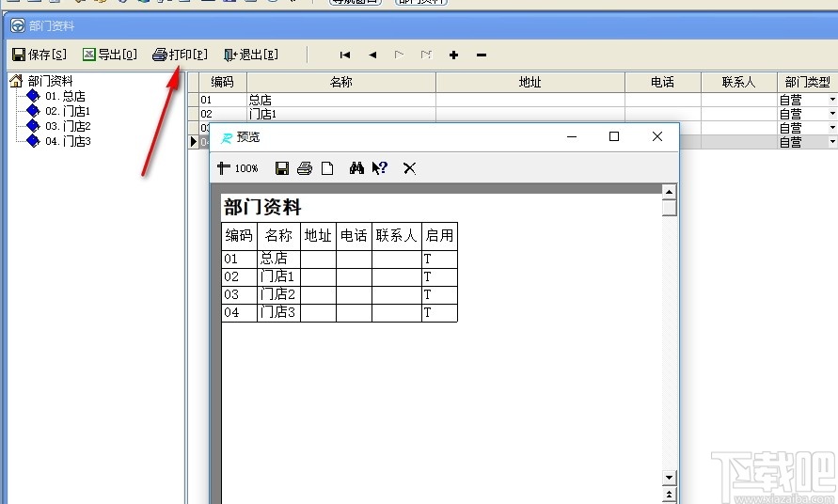The width and height of the screenshot is (838, 504).
Task: Click the 100% zoom control in preview toolbar
Action: [x=238, y=168]
